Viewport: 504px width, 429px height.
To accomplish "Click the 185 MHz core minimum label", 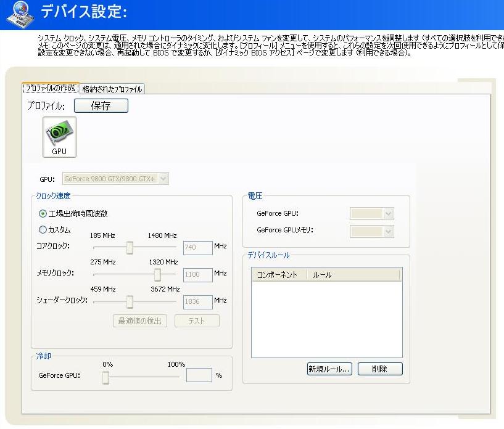I will click(x=102, y=235).
